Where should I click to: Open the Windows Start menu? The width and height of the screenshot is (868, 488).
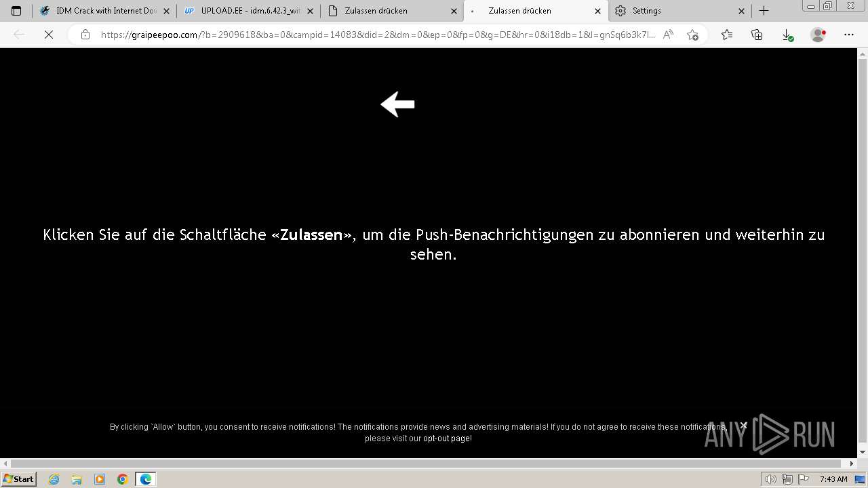point(19,479)
